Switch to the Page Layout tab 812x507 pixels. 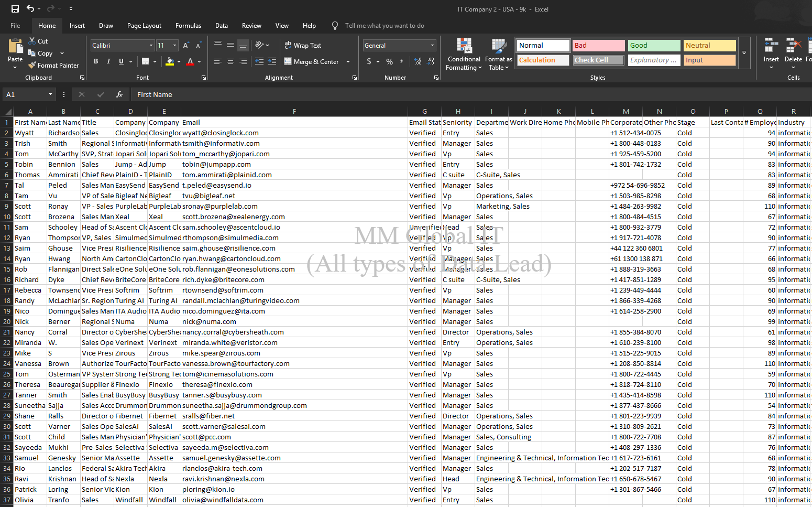[144, 26]
